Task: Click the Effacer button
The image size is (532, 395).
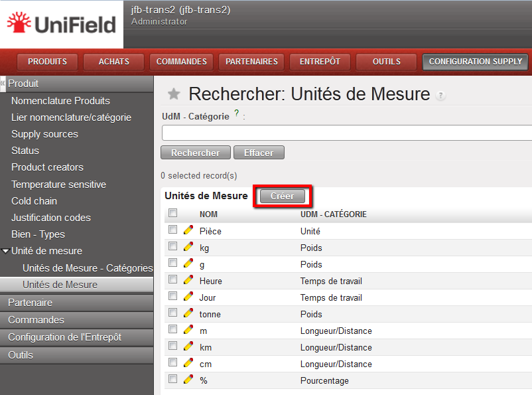Action: point(259,153)
